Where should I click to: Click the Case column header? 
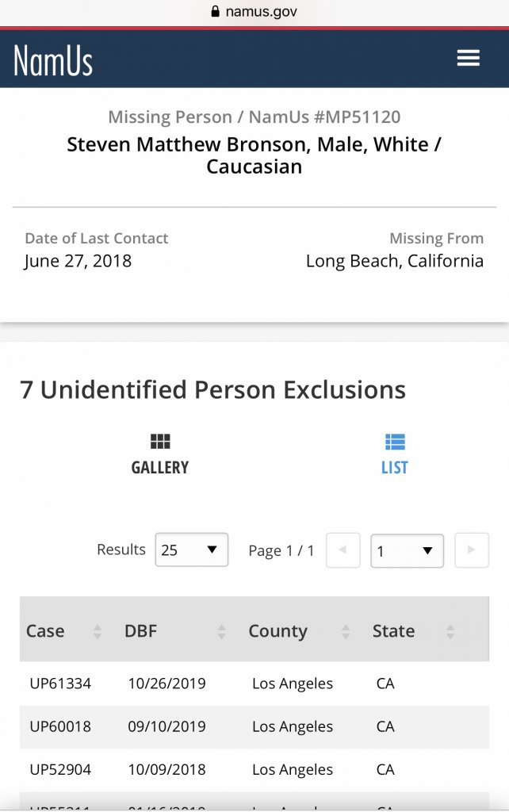(x=45, y=631)
